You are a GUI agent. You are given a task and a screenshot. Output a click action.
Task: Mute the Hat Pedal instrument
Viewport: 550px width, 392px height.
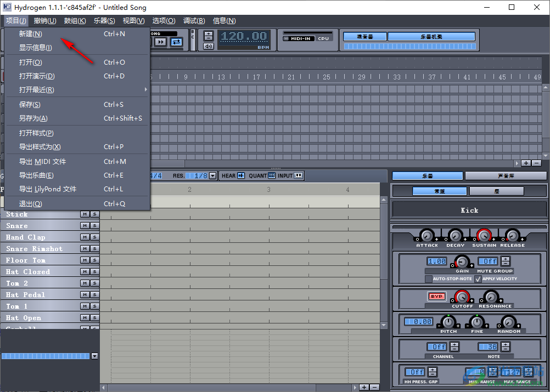(x=85, y=294)
